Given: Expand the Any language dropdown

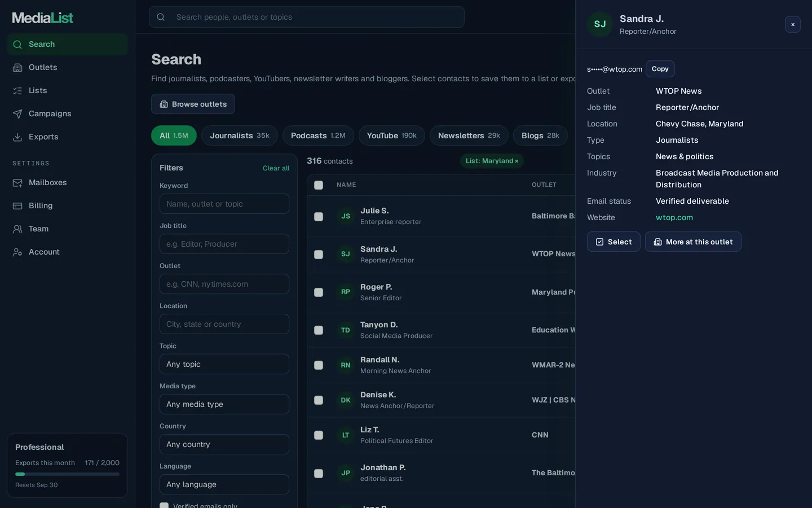Looking at the screenshot, I should (224, 484).
